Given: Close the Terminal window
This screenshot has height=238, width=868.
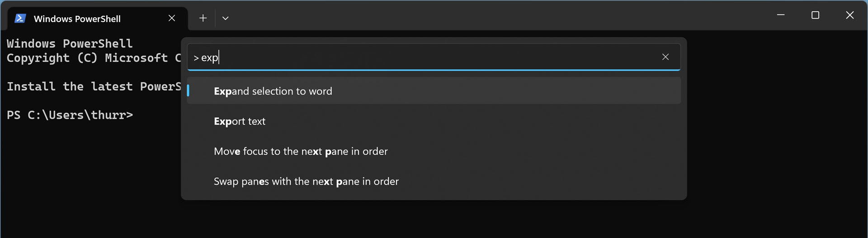Looking at the screenshot, I should coord(850,15).
